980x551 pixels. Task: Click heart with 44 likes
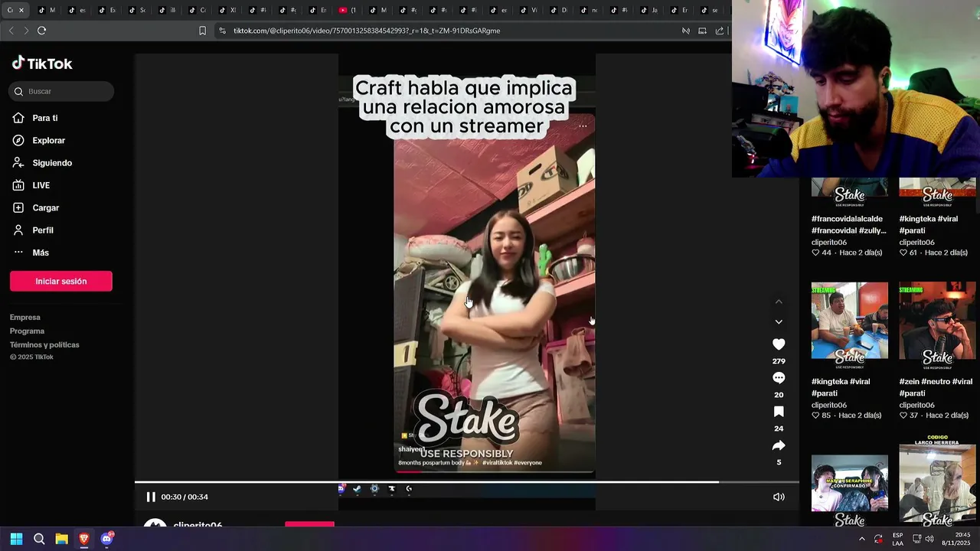pos(816,253)
